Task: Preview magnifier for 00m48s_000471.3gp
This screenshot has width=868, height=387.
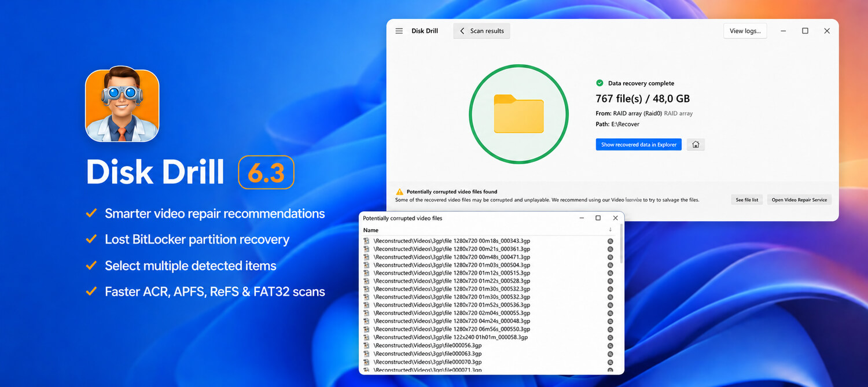Action: click(610, 257)
